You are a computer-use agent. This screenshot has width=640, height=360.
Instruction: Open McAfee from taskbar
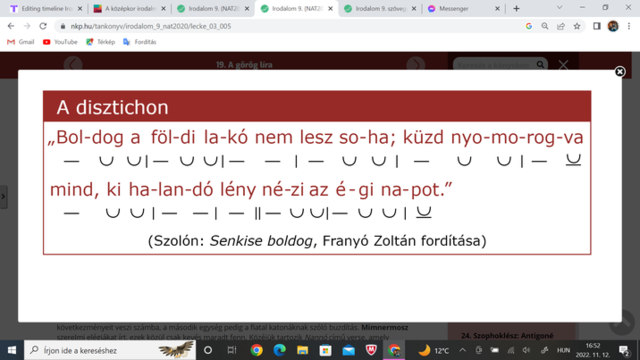click(x=371, y=350)
